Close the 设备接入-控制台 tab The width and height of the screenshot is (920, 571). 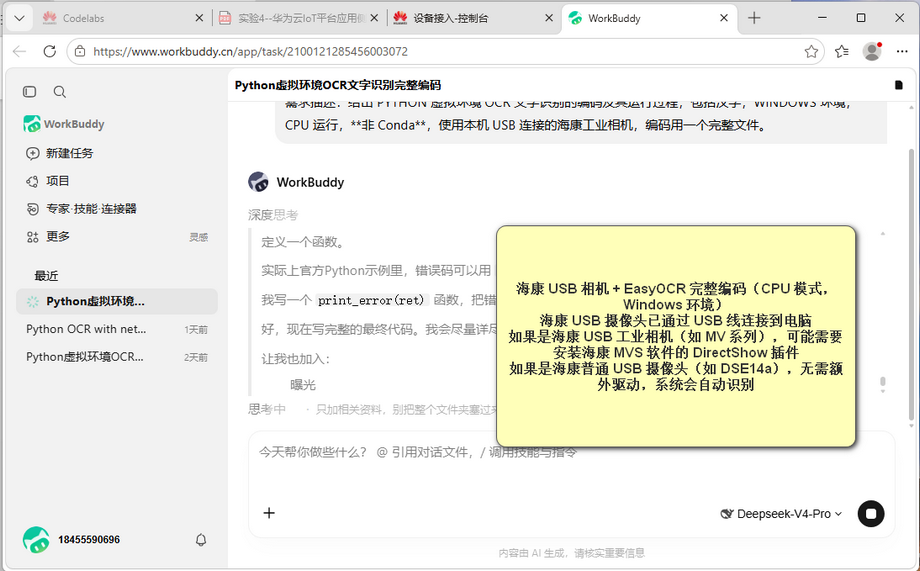(x=549, y=18)
